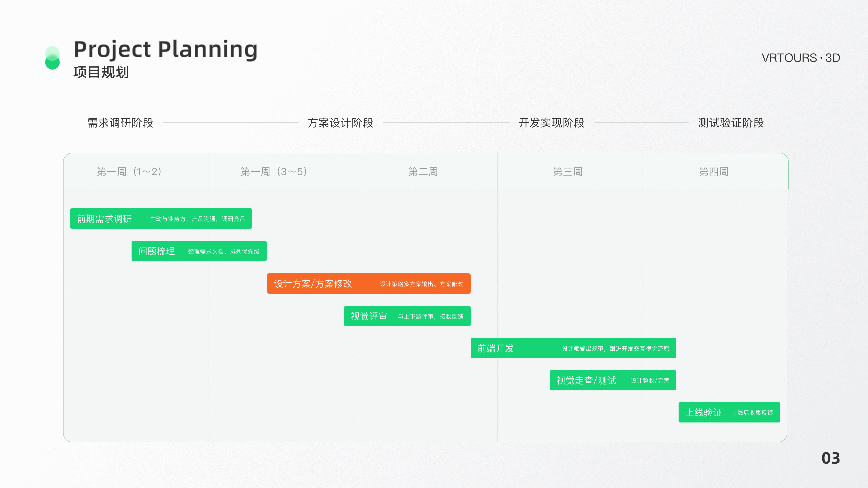Click the page number 03

tap(831, 458)
